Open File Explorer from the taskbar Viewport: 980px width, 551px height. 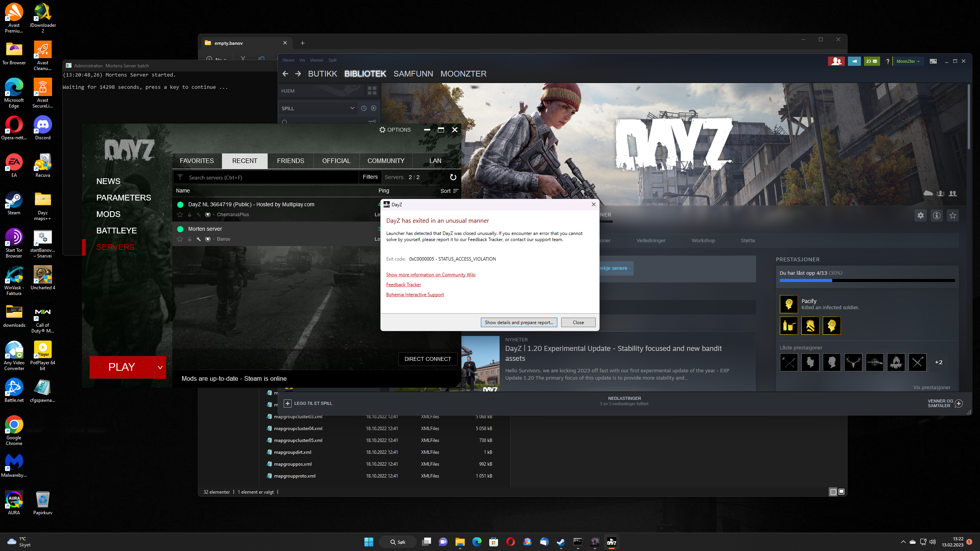pyautogui.click(x=460, y=542)
